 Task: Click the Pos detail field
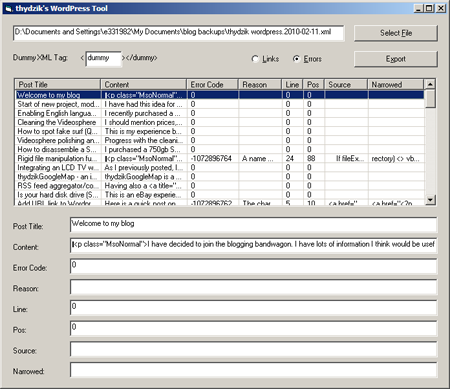pyautogui.click(x=253, y=328)
